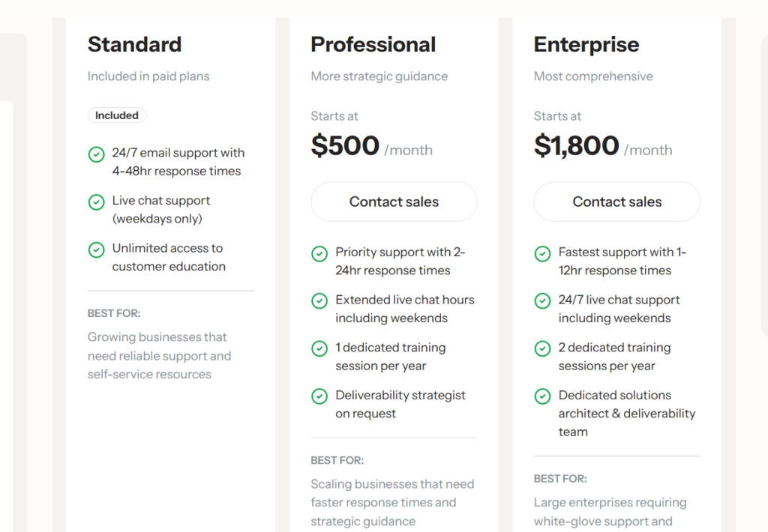Click the checkmark beside 1 dedicated training session
Image resolution: width=768 pixels, height=532 pixels.
[x=319, y=348]
